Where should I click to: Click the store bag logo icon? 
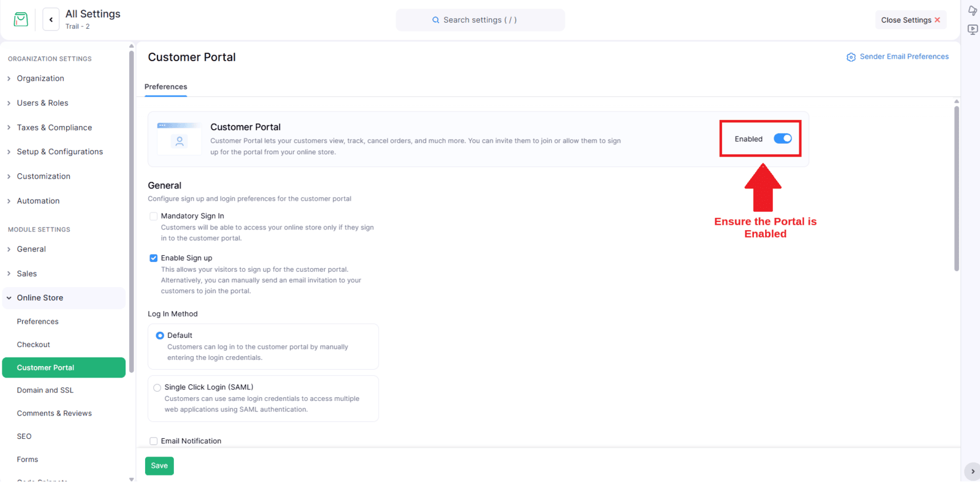[x=21, y=20]
